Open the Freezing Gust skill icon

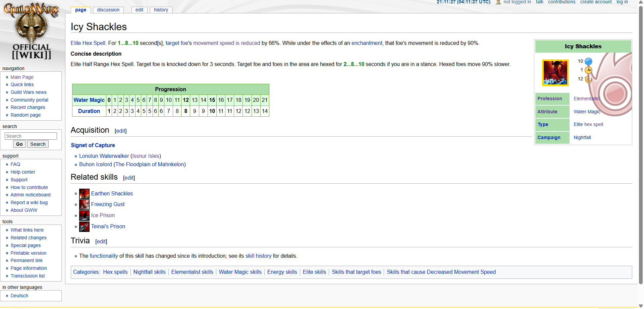84,205
